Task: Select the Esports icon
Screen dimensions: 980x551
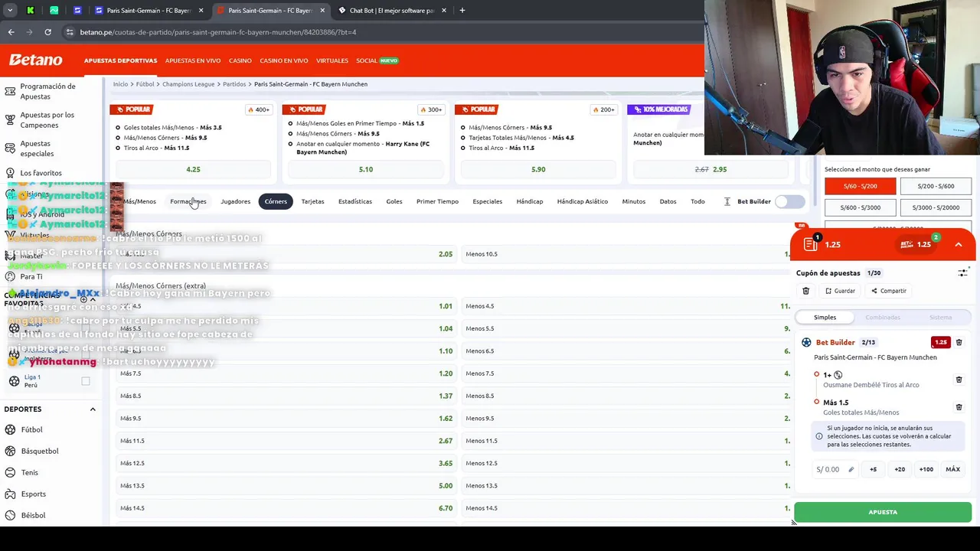Action: pyautogui.click(x=10, y=494)
